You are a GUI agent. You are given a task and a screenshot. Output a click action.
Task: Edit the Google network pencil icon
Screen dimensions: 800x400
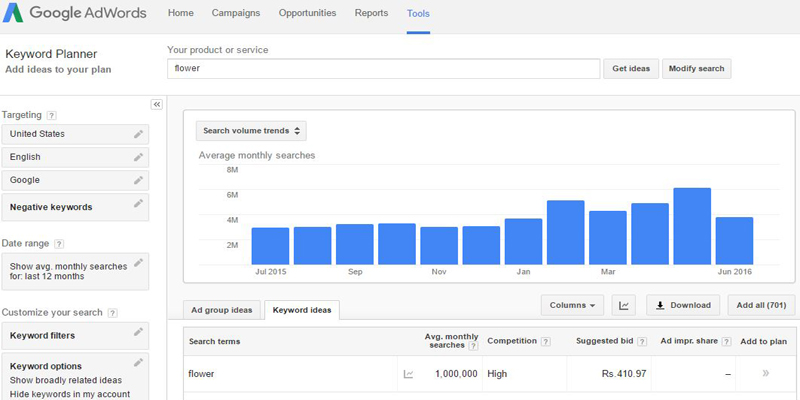(x=138, y=180)
